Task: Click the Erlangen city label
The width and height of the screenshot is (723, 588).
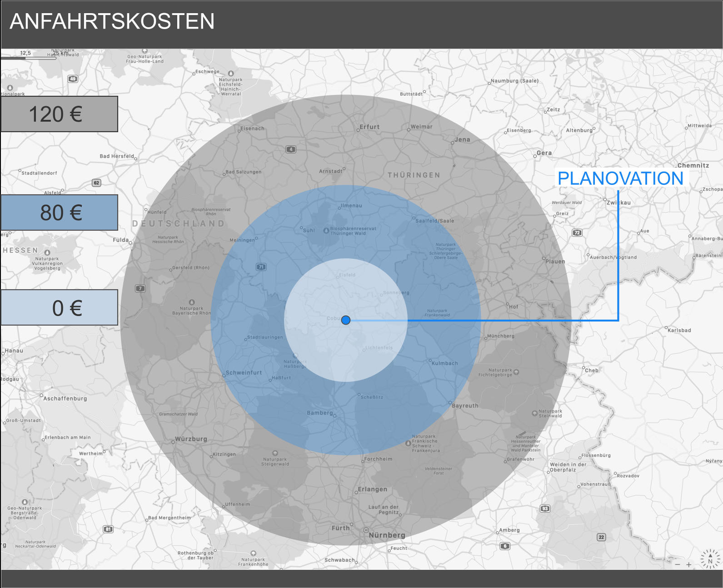Action: point(372,489)
